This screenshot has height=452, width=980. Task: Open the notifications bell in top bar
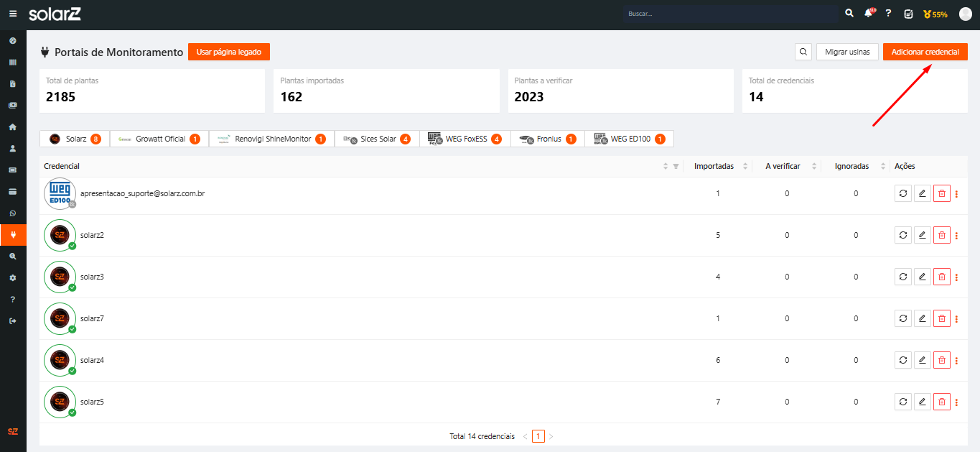(x=869, y=14)
